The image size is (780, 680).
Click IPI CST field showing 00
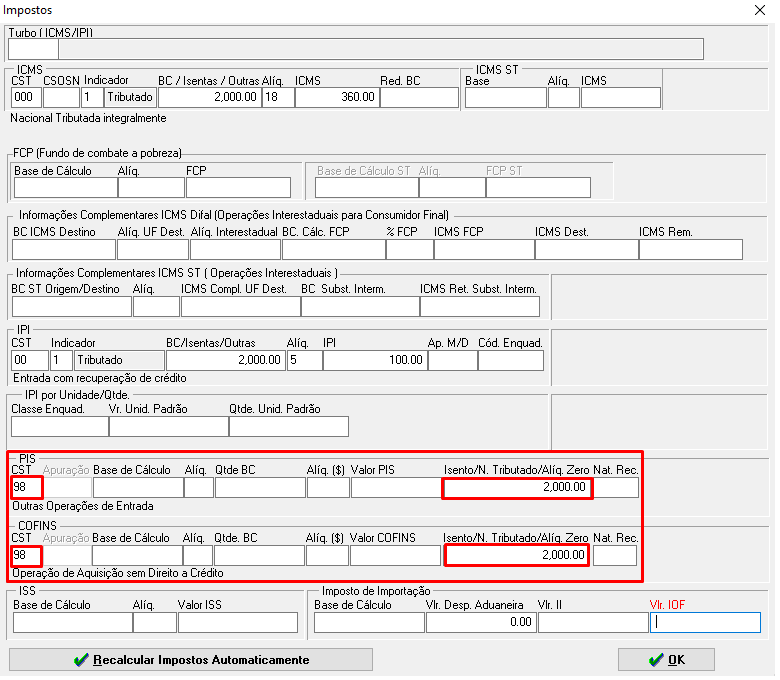coord(30,360)
